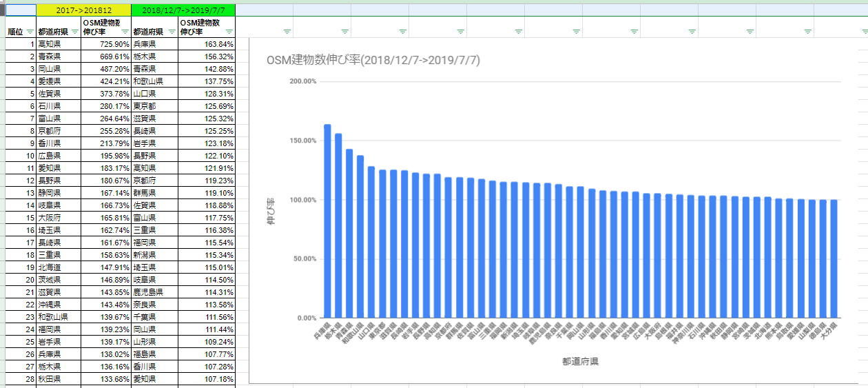The image size is (868, 388).
Task: Click the cell with 東京都
Action: pos(155,106)
